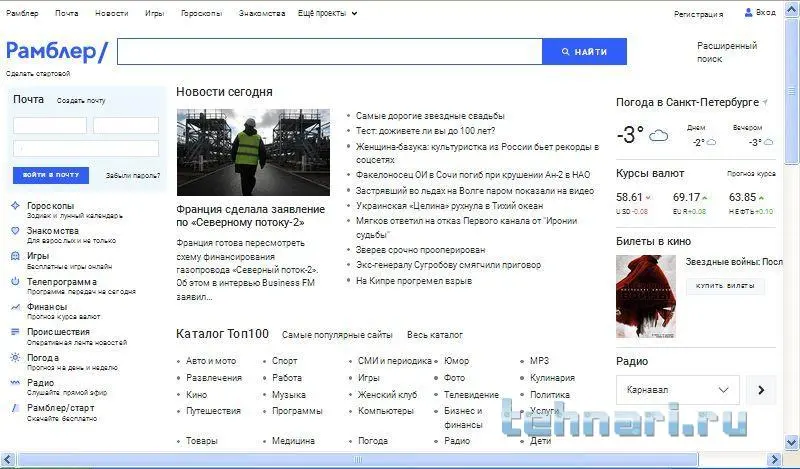This screenshot has height=469, width=800.
Task: Click the КУПИТЬ БИЛЕТЫ button
Action: (x=725, y=286)
